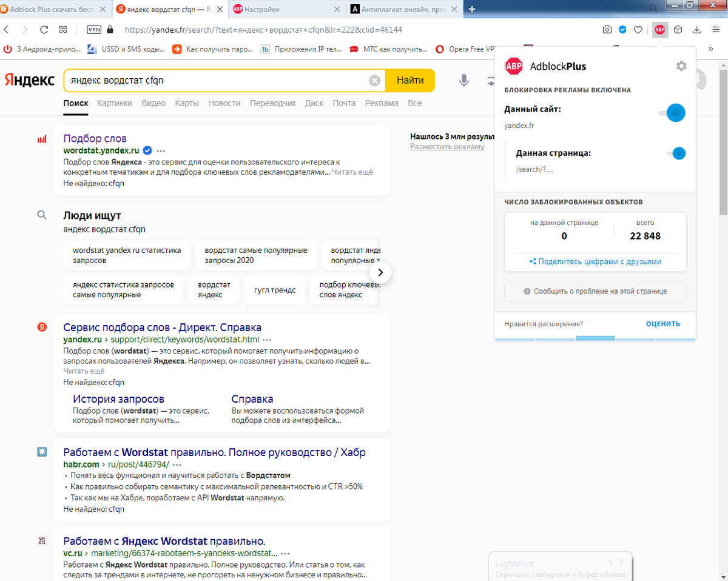Show next suggestions with arrow button
Viewport: 728px width, 581px height.
click(380, 272)
